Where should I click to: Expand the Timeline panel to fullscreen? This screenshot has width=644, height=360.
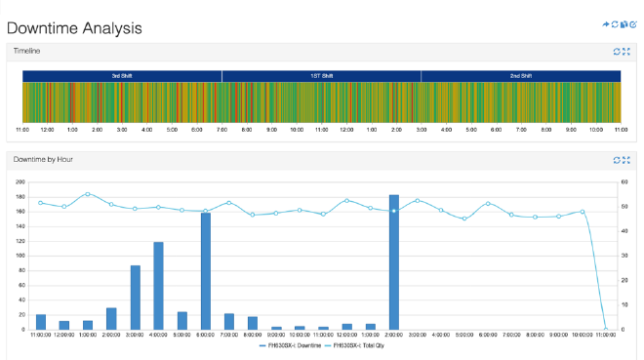625,52
